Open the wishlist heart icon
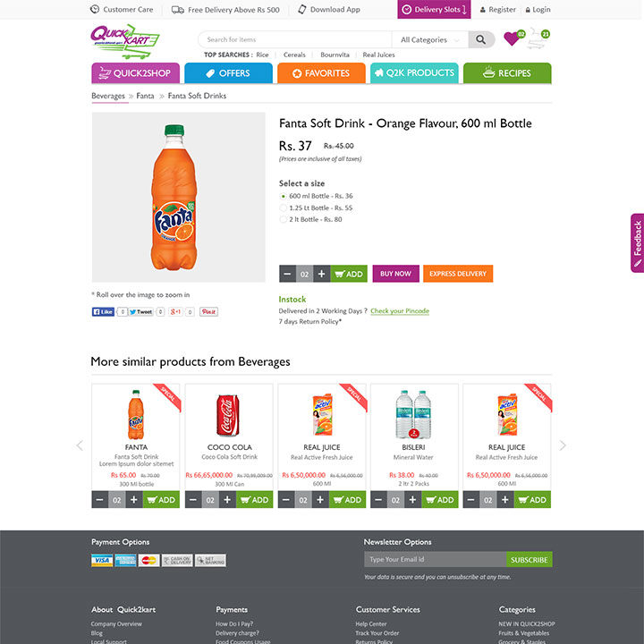Screen dimensions: 644x644 pyautogui.click(x=512, y=38)
